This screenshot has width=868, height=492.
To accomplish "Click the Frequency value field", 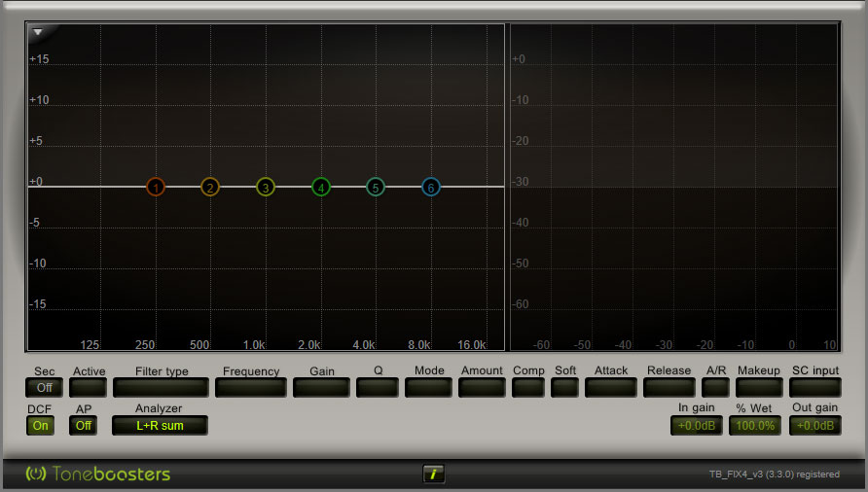I will tap(251, 387).
